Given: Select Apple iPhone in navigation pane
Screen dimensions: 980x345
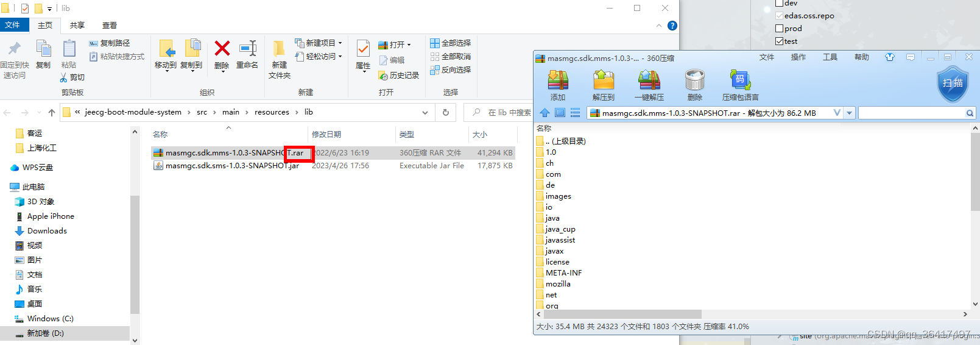Looking at the screenshot, I should [x=51, y=216].
